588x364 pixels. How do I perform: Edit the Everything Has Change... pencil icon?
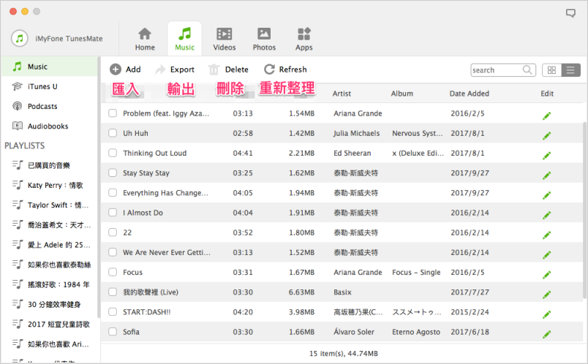pyautogui.click(x=547, y=195)
